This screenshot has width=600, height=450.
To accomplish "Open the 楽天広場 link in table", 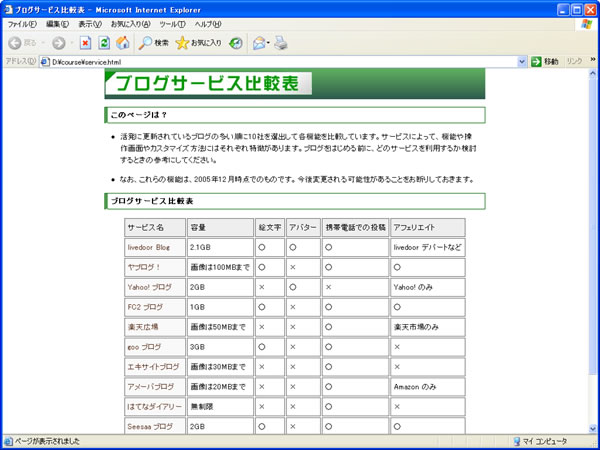I will 142,326.
